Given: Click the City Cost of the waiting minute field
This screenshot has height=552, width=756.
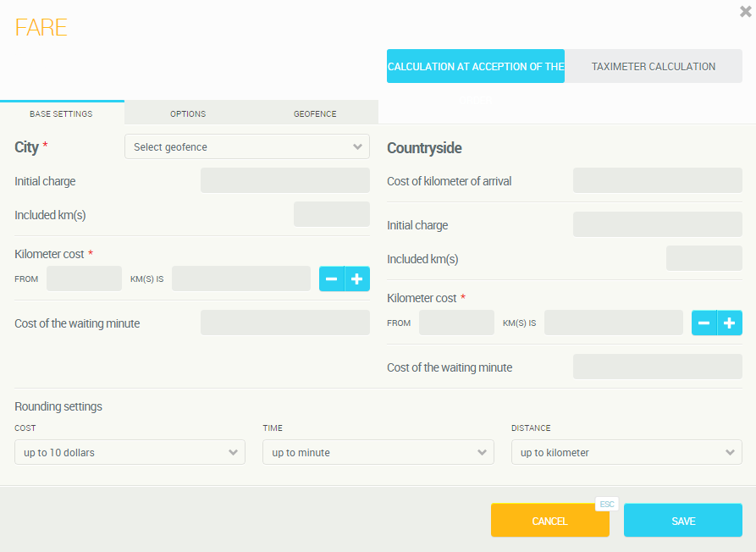Looking at the screenshot, I should coord(284,323).
